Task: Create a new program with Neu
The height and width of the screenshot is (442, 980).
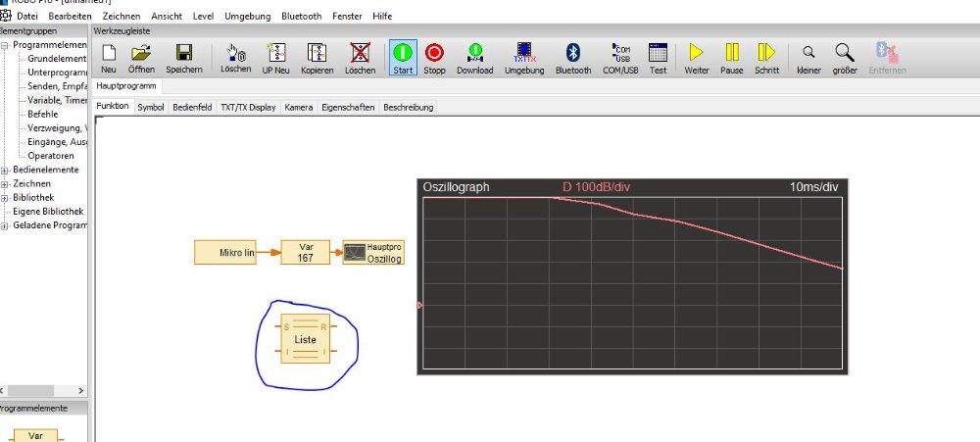Action: [109, 59]
